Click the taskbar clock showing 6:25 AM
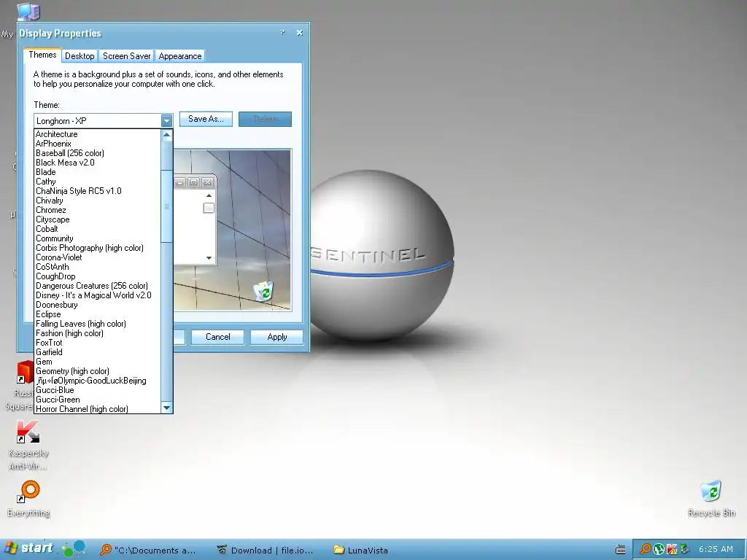747x560 pixels. pos(716,549)
